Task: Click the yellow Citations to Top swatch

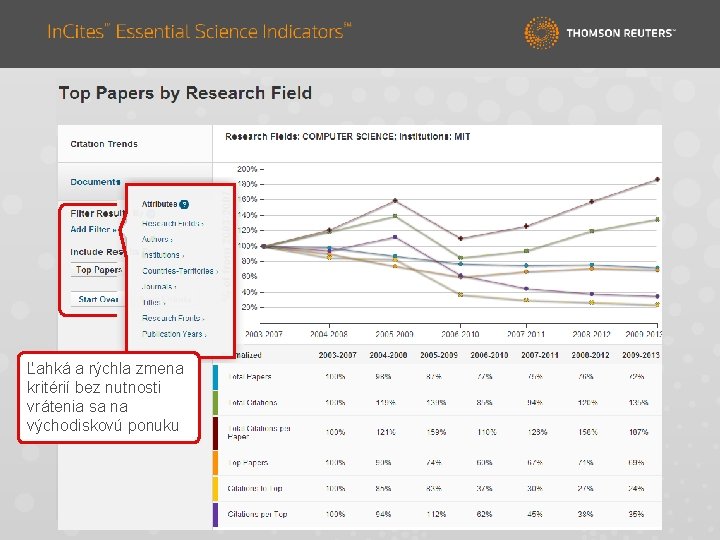Action: [x=215, y=489]
